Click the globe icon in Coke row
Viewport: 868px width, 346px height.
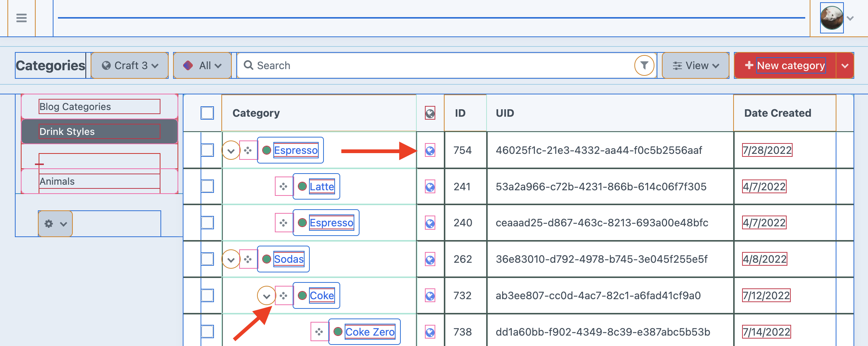coord(430,296)
